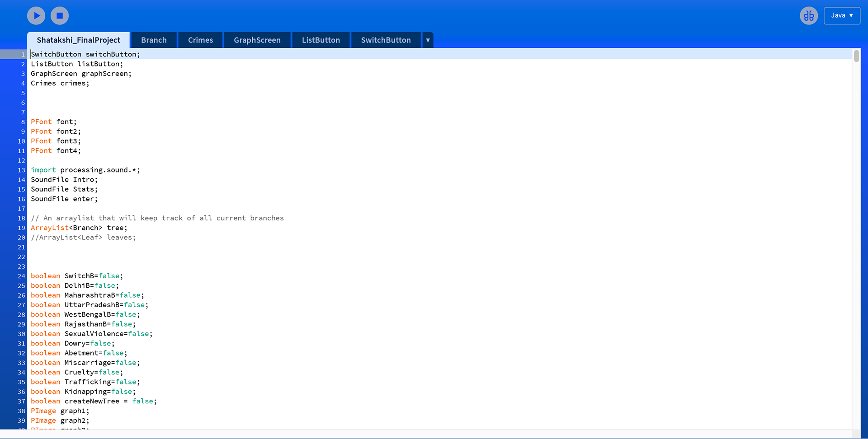The width and height of the screenshot is (868, 439).
Task: Click the 'PFont font;' line
Action: (x=54, y=122)
